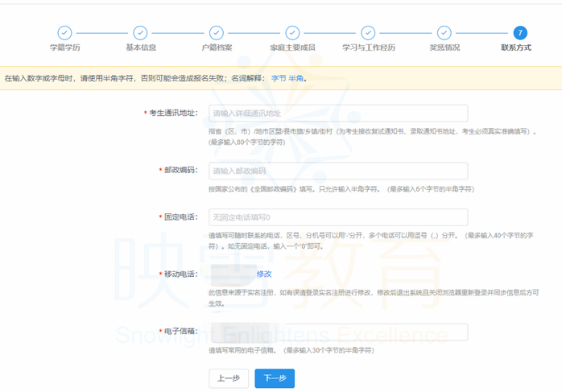Click the 此信息来源于实名注册 hint text
The height and width of the screenshot is (392, 562).
click(x=374, y=298)
